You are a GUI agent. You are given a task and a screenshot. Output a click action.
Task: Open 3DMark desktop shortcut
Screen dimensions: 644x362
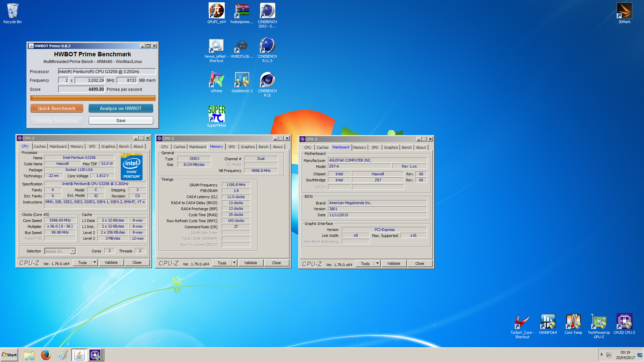click(624, 13)
